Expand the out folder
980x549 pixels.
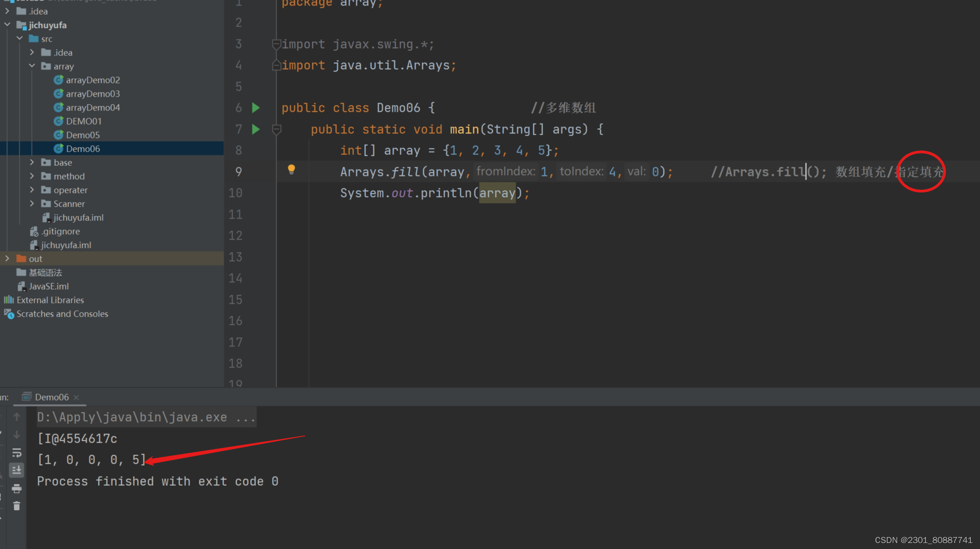(7, 258)
